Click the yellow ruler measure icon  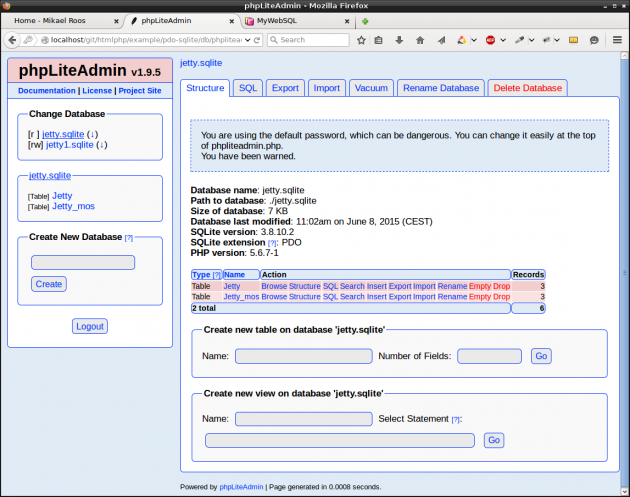pyautogui.click(x=573, y=40)
